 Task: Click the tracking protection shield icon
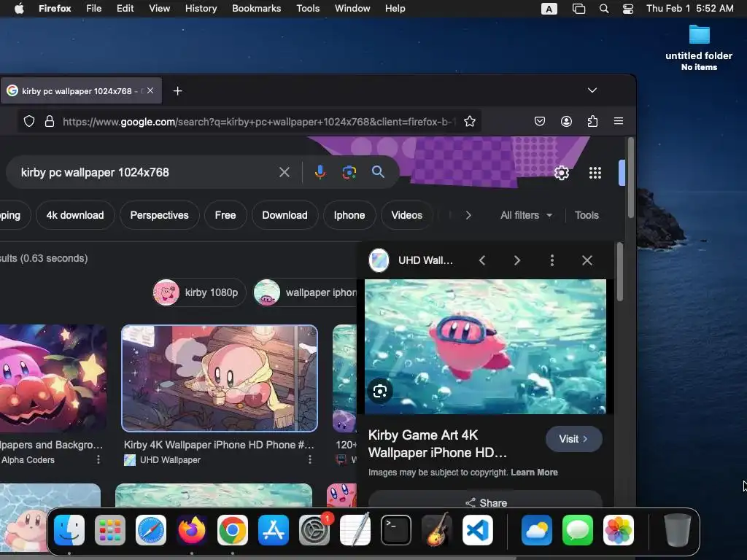click(29, 122)
